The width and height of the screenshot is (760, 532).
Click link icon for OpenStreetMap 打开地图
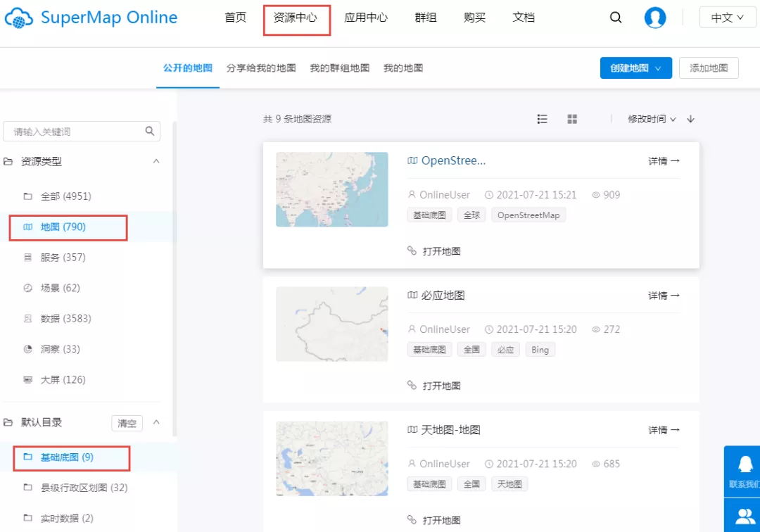tap(412, 251)
